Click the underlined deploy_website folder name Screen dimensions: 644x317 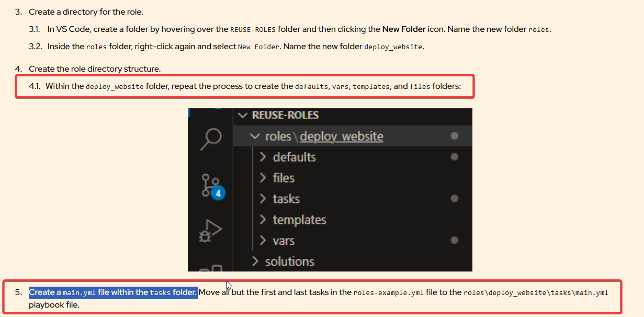point(342,137)
